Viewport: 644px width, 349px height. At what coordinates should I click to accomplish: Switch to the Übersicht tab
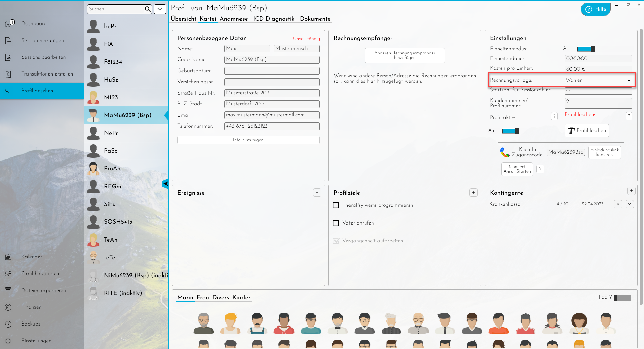tap(183, 19)
